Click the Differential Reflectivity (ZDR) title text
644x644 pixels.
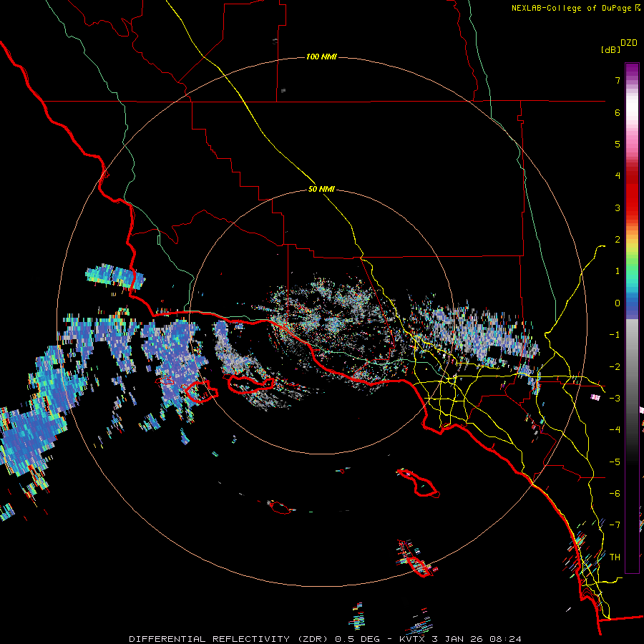coord(229,639)
